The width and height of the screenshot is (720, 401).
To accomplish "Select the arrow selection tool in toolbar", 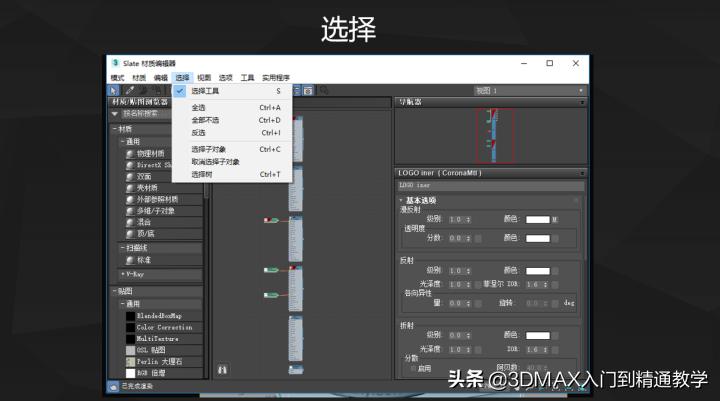I will click(x=113, y=90).
